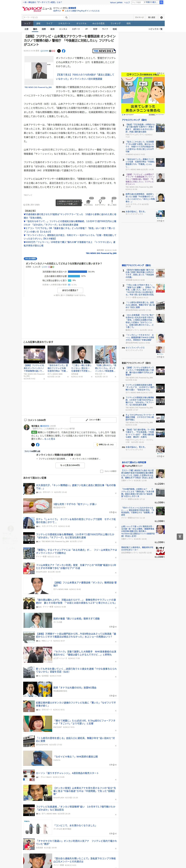The height and width of the screenshot is (868, 186).
Task: Click the ログイン link
Action: pyautogui.click(x=57, y=11)
